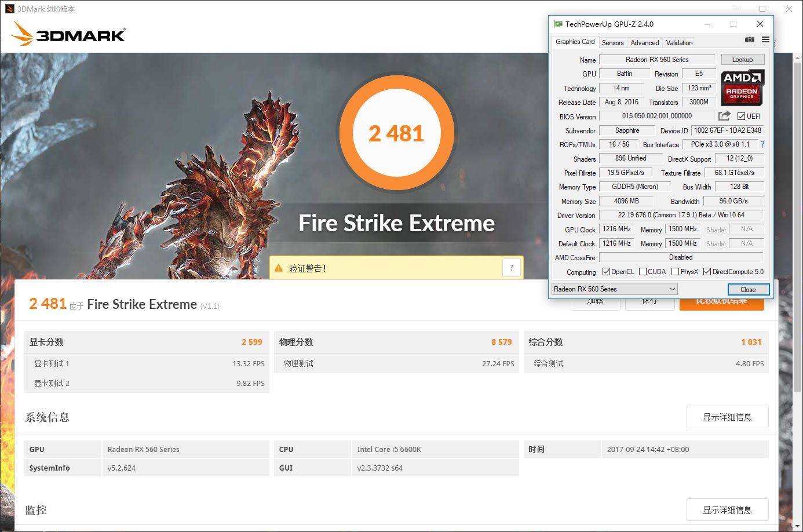Viewport: 803px width, 532px height.
Task: Show details for 系统信息 section
Action: (x=727, y=417)
